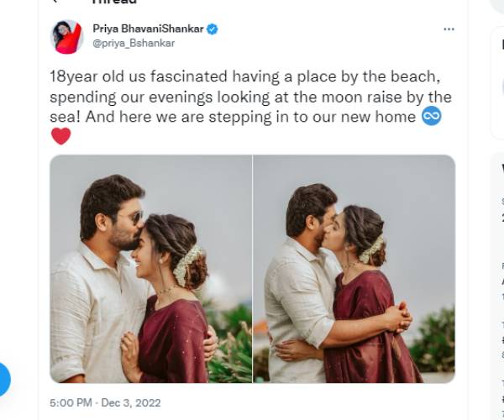The image size is (504, 420).
Task: View the embrace photo on the right
Action: tap(354, 269)
